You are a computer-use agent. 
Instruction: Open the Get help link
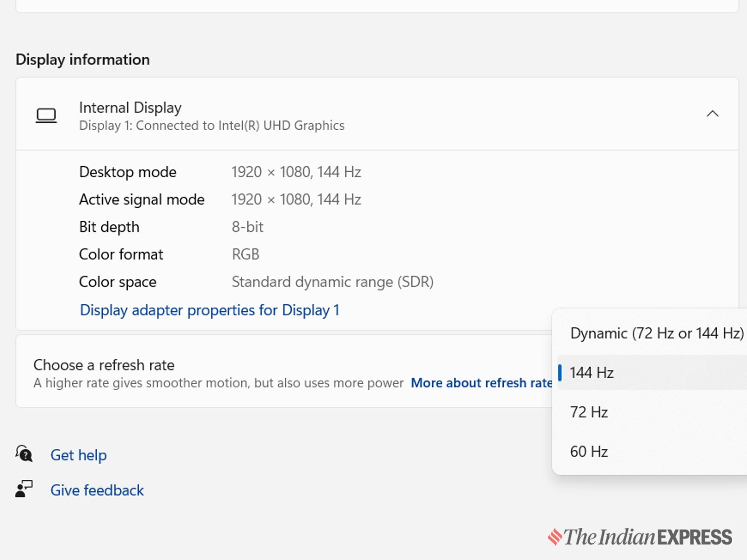coord(78,455)
